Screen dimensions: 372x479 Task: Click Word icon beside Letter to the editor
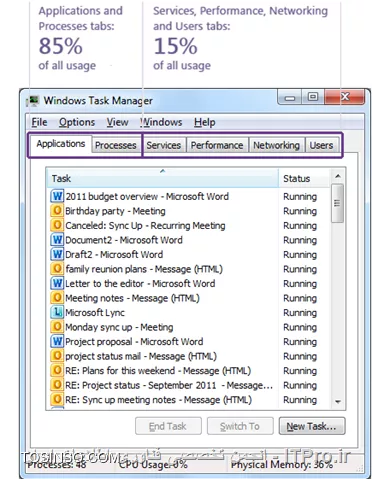tap(57, 283)
